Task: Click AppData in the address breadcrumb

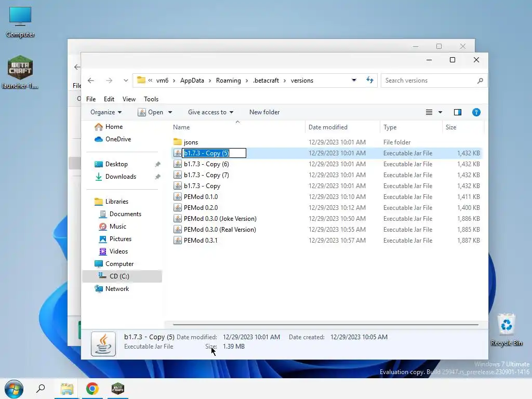Action: coord(192,81)
